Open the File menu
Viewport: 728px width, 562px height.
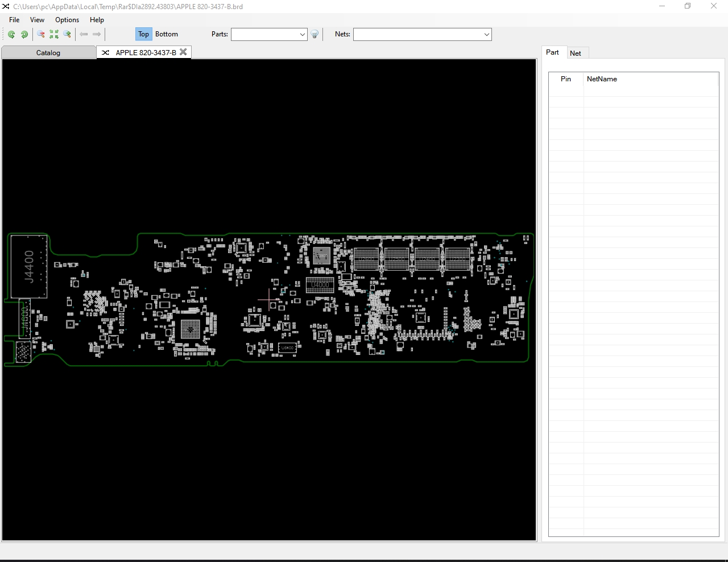click(x=14, y=20)
